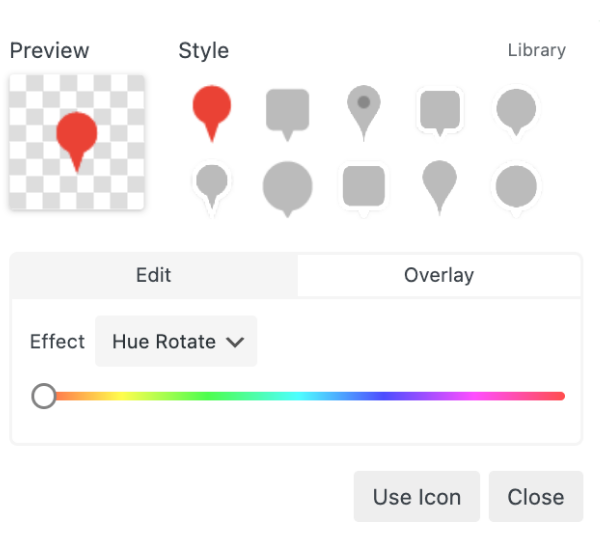
Task: Open the Hue Rotate effect dropdown
Action: coord(177,342)
